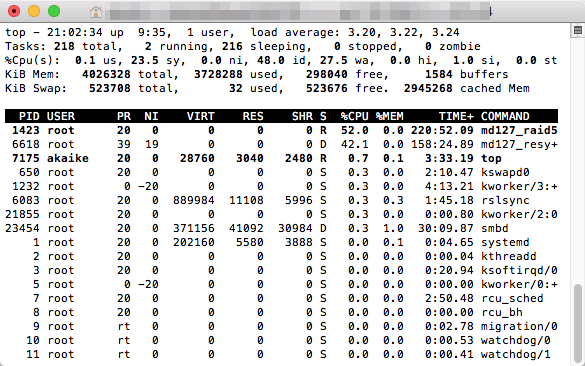Click the yellow minimize window button

pyautogui.click(x=34, y=11)
